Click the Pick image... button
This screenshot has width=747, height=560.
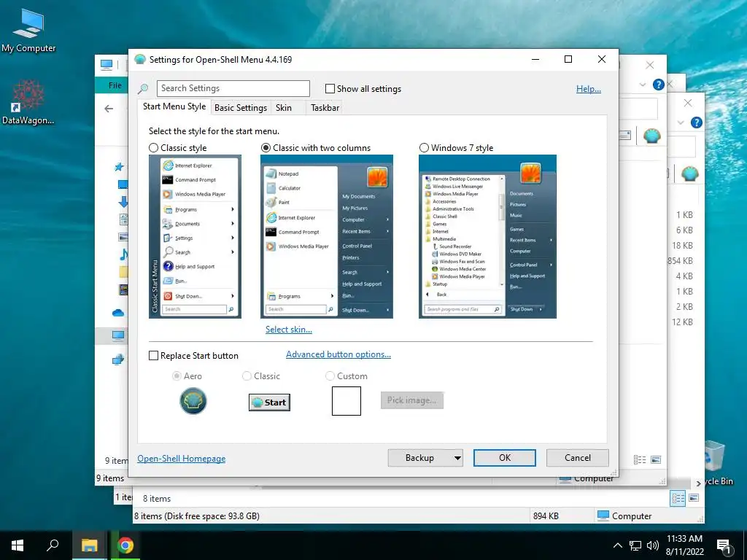pos(412,400)
